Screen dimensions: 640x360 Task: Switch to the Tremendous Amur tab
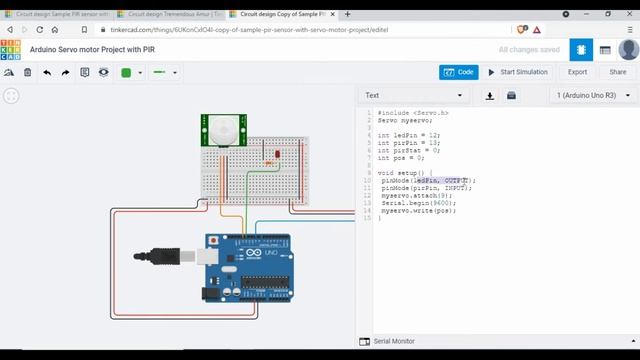click(x=170, y=14)
